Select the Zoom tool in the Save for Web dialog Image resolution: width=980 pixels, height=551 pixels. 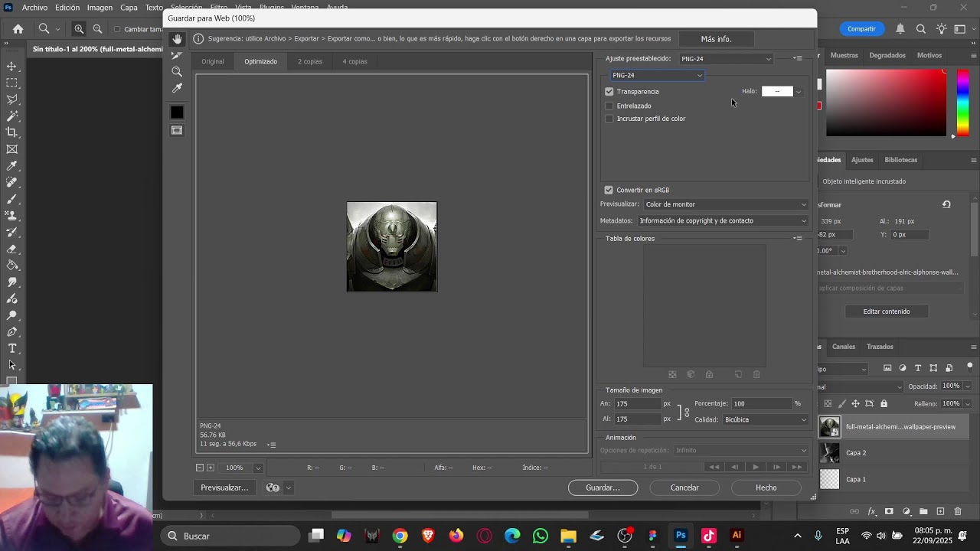[x=177, y=71]
